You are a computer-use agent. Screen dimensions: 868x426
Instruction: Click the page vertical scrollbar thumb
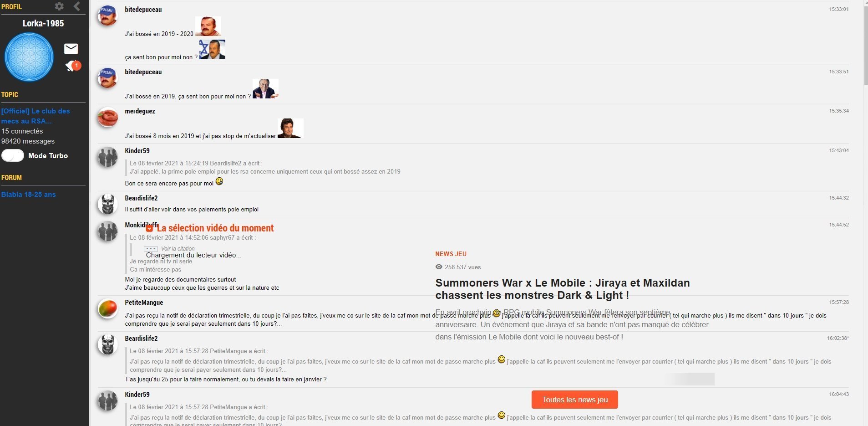pos(865,43)
